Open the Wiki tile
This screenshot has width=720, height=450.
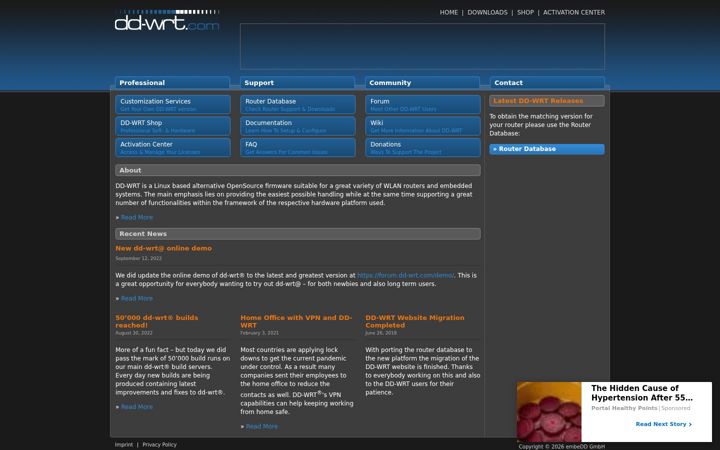[x=422, y=126]
